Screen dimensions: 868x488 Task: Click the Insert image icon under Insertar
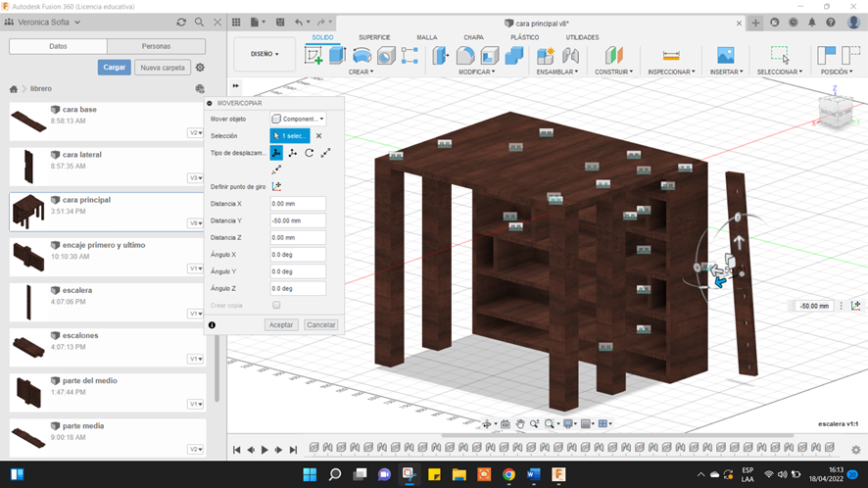725,56
